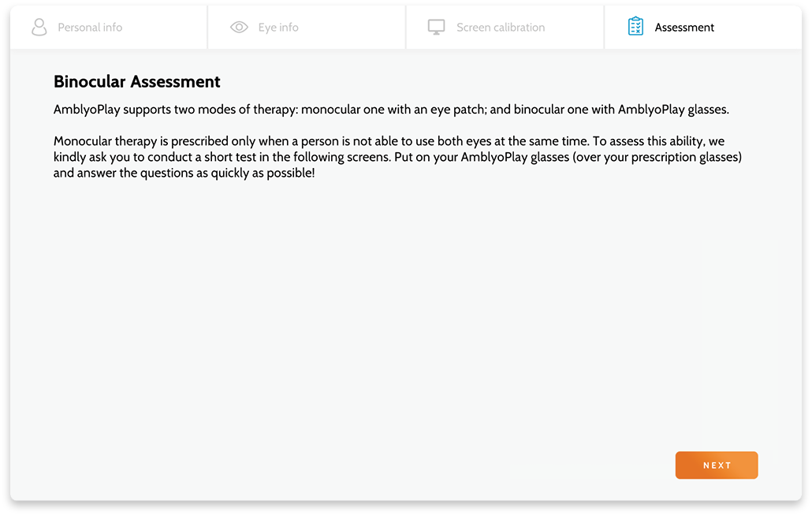The width and height of the screenshot is (812, 516).
Task: Click the line 'and answer the questions as quickly'
Action: pyautogui.click(x=184, y=173)
